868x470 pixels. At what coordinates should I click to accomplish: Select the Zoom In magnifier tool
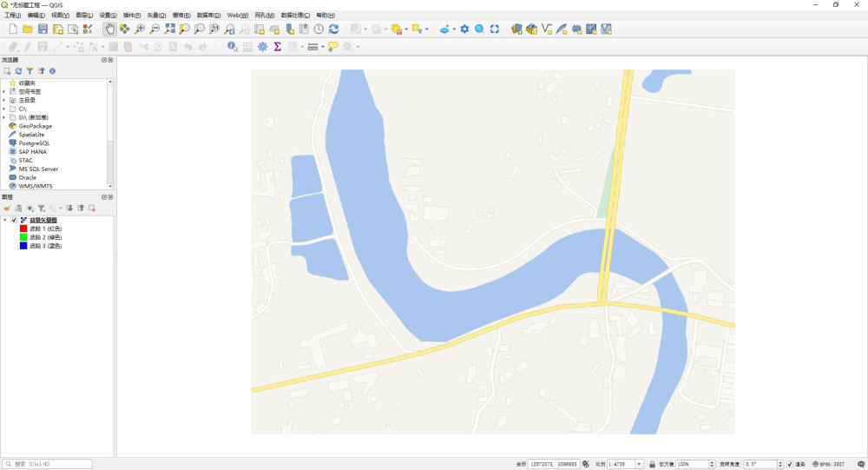[x=140, y=30]
